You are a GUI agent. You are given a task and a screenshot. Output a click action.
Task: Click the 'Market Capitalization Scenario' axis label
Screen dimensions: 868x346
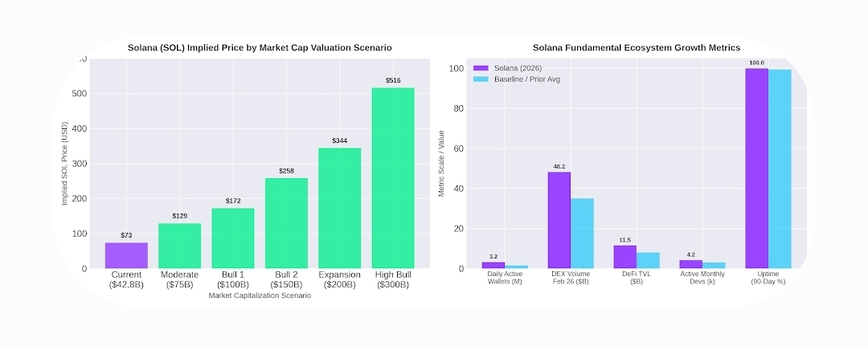click(260, 295)
